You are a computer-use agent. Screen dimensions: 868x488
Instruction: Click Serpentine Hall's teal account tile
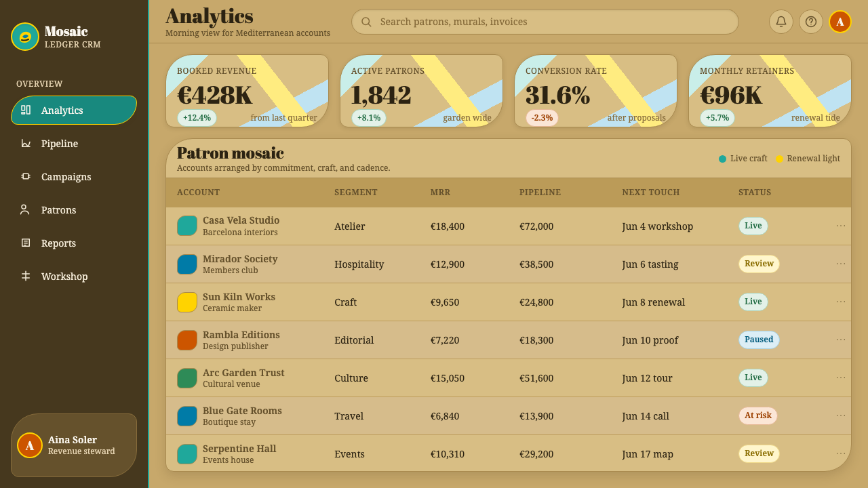click(187, 453)
